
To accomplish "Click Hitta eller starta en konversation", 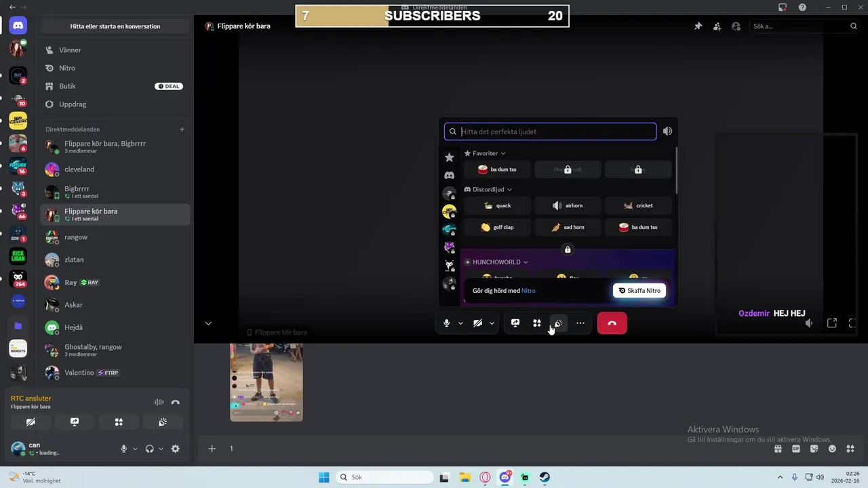I will [115, 26].
